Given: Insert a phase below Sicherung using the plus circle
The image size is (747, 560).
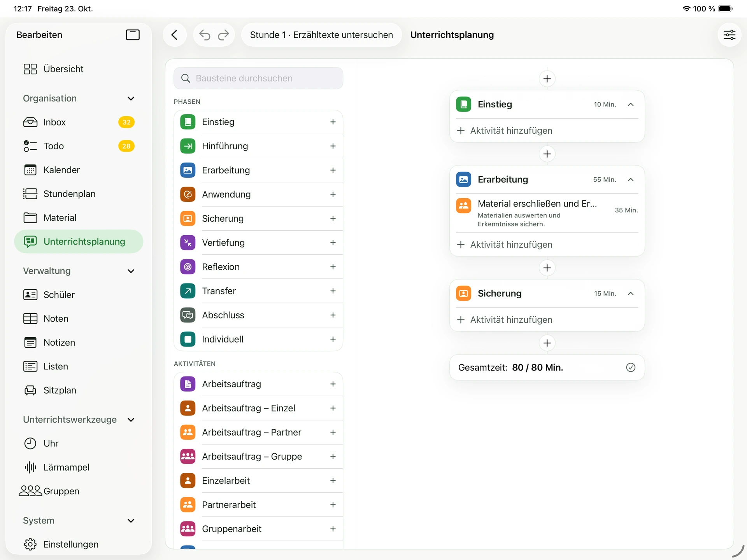Looking at the screenshot, I should [x=547, y=343].
